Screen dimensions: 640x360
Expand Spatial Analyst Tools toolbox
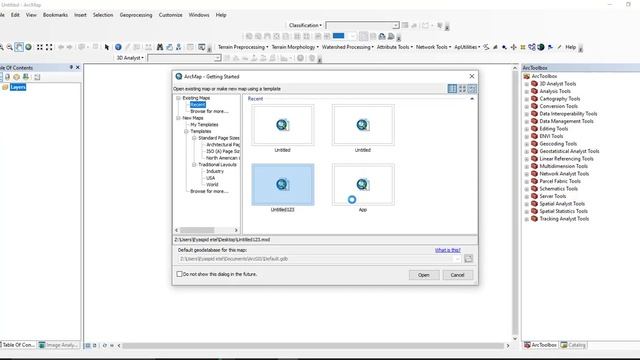[527, 204]
